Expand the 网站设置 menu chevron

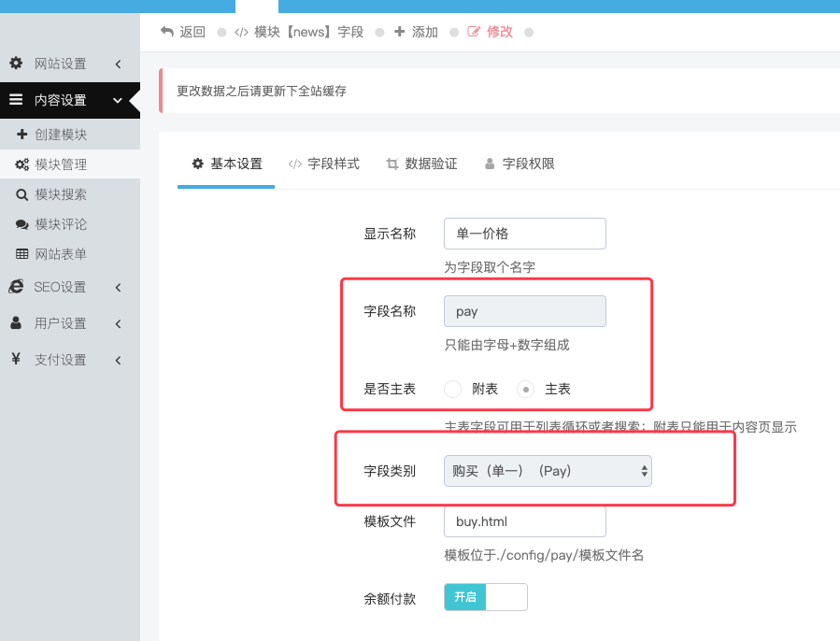(119, 64)
